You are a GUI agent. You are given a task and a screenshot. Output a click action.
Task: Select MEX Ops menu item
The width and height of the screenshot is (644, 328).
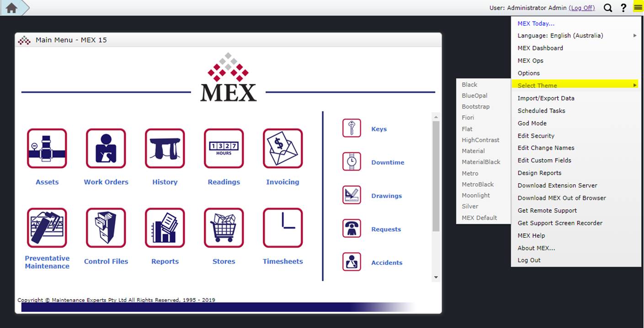(576, 60)
